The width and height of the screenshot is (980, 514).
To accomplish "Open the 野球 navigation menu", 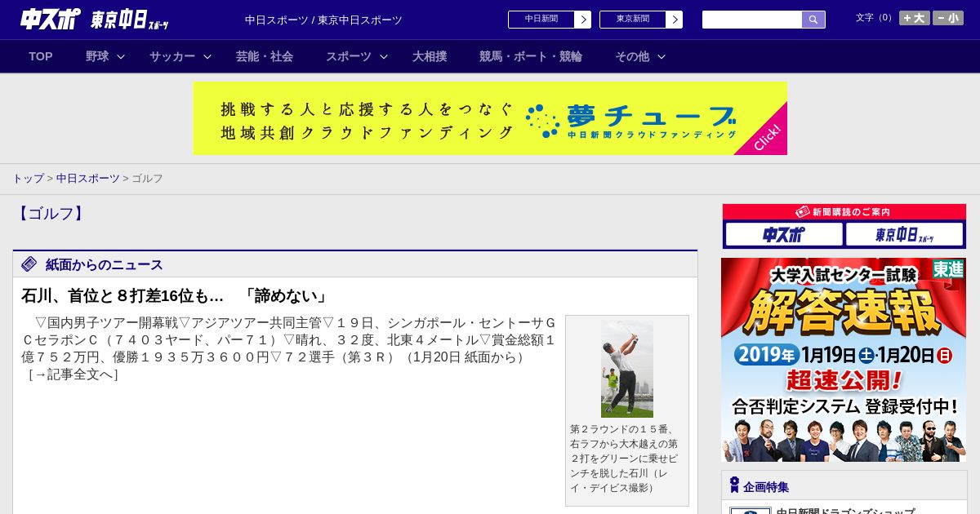I will coord(97,56).
